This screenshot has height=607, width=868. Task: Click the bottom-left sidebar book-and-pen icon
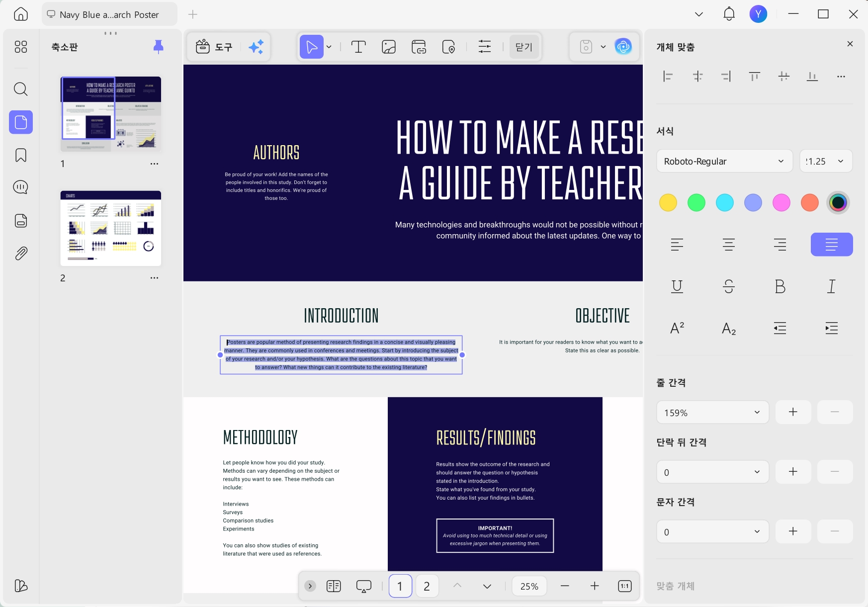[21, 586]
